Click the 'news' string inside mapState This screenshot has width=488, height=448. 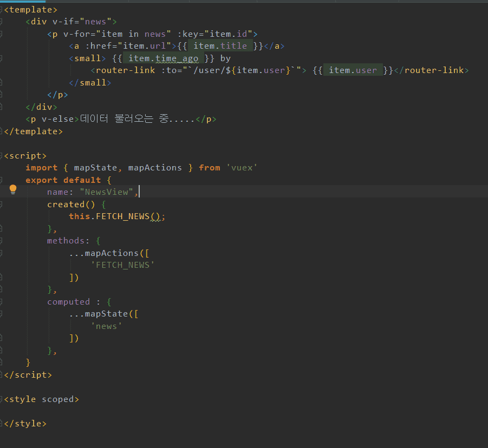tap(106, 326)
